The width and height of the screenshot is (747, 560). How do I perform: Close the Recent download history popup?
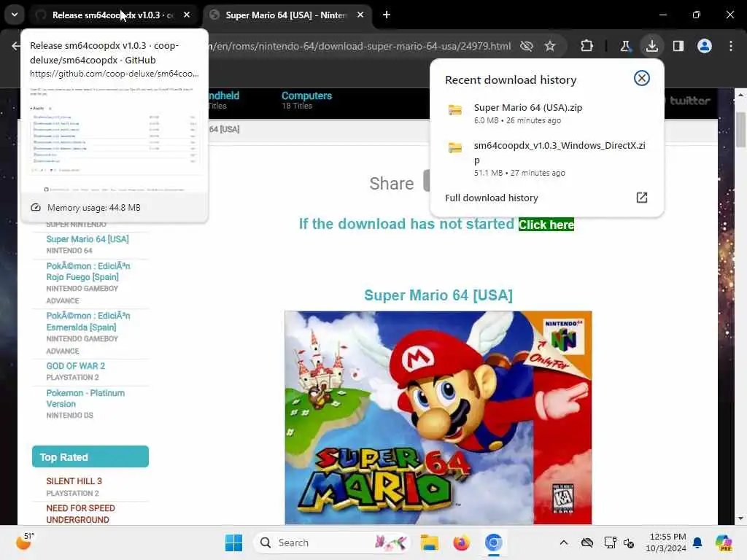tap(642, 78)
